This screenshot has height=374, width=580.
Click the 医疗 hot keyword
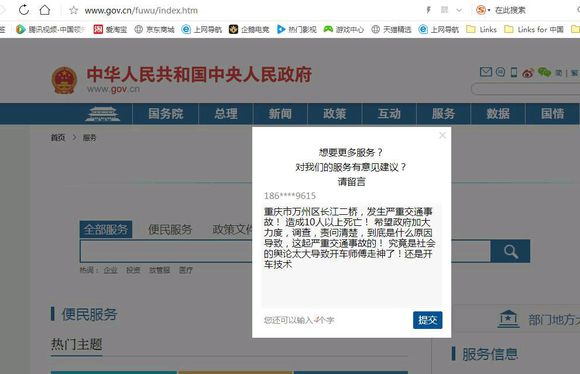tap(186, 270)
